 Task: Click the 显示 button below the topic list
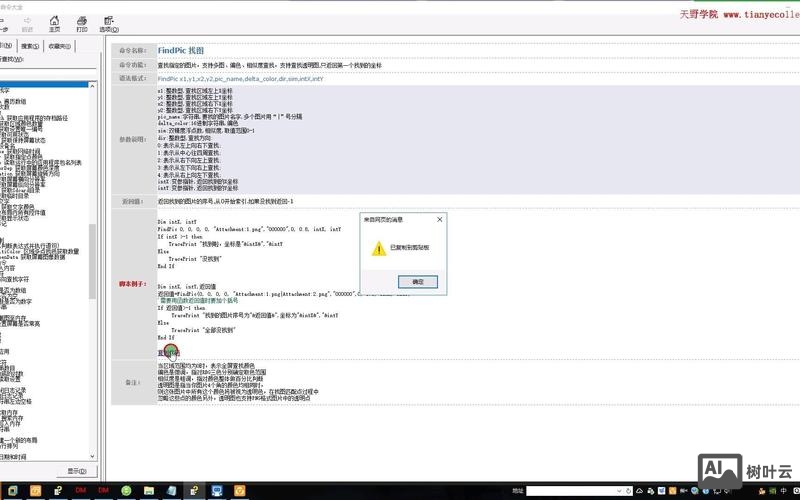click(76, 470)
